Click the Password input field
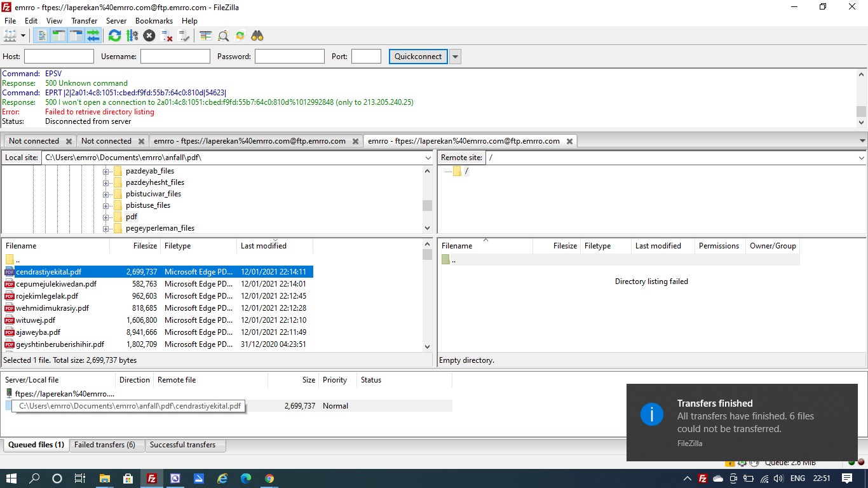Image resolution: width=868 pixels, height=488 pixels. pos(290,57)
